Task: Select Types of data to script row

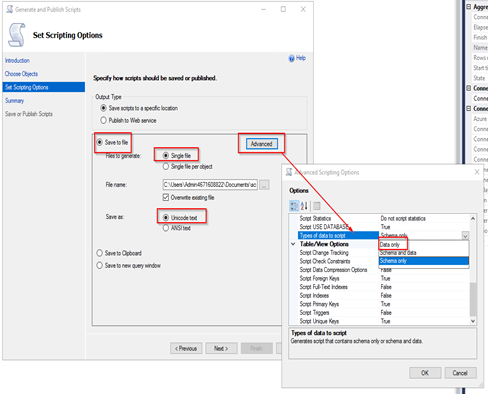Action: coord(338,235)
